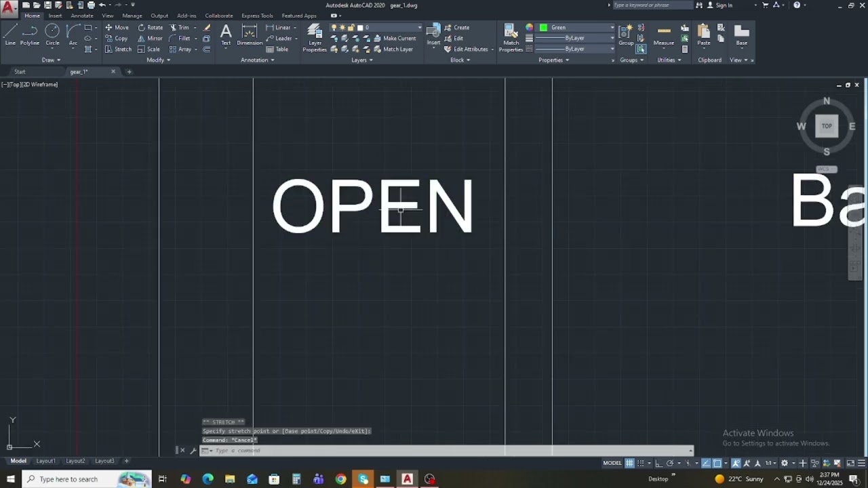Toggle polar tracking in status bar
This screenshot has width=868, height=488.
click(x=670, y=463)
